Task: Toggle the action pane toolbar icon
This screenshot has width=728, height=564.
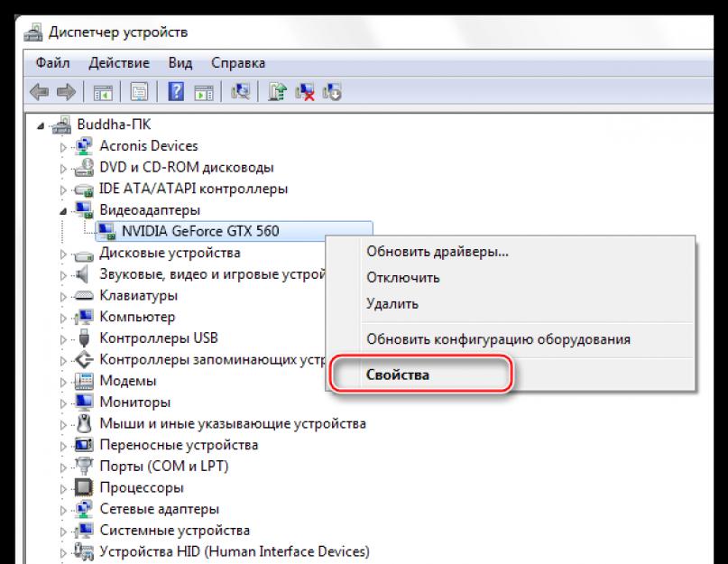Action: [204, 92]
